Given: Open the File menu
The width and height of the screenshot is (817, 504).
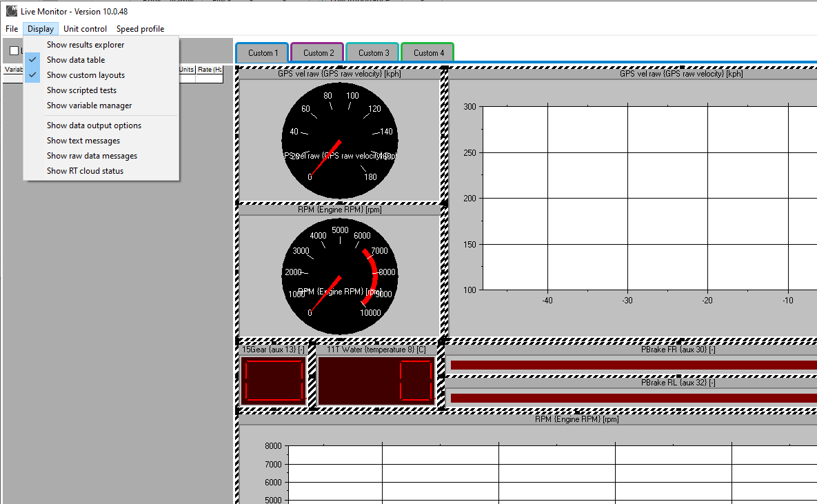Looking at the screenshot, I should click(11, 29).
